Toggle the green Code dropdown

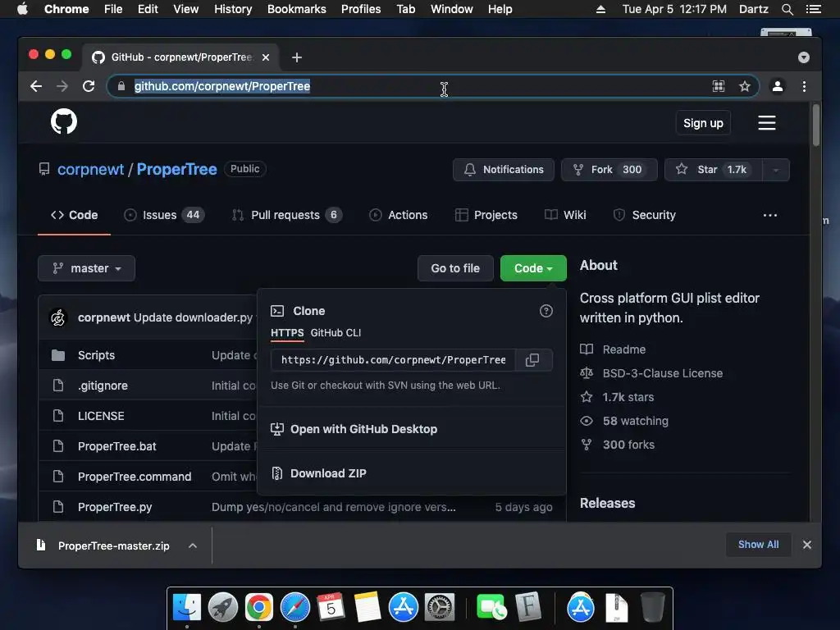[x=533, y=268]
